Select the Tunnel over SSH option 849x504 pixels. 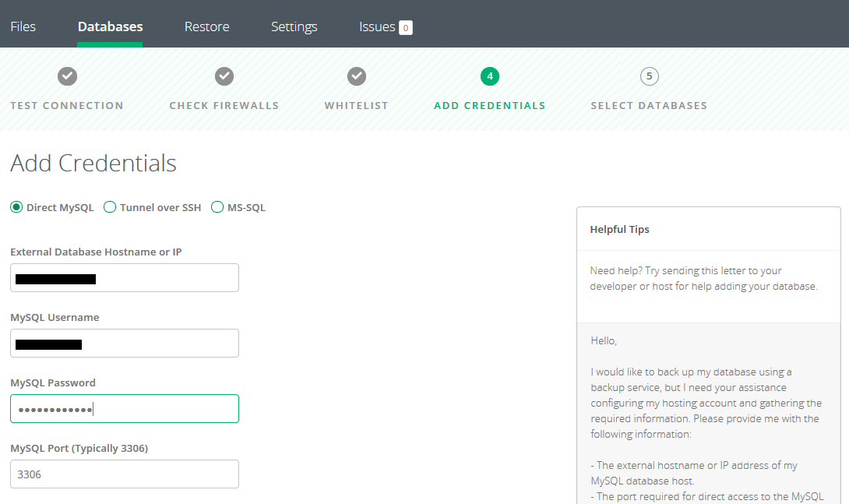[110, 207]
